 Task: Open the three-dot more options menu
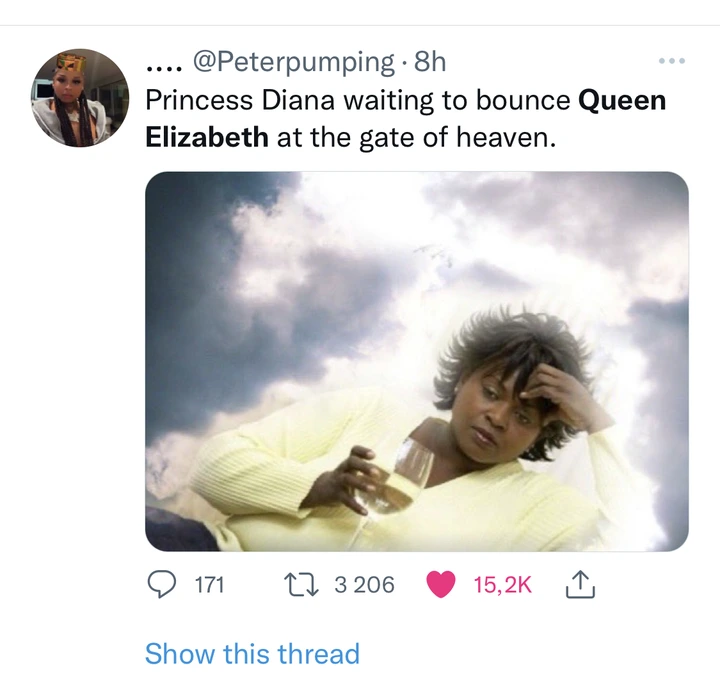coord(672,62)
